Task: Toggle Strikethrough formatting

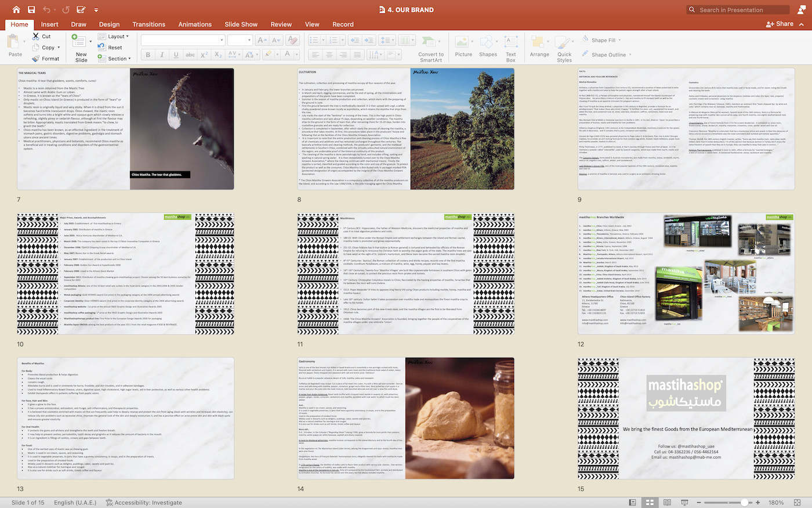Action: coord(190,55)
